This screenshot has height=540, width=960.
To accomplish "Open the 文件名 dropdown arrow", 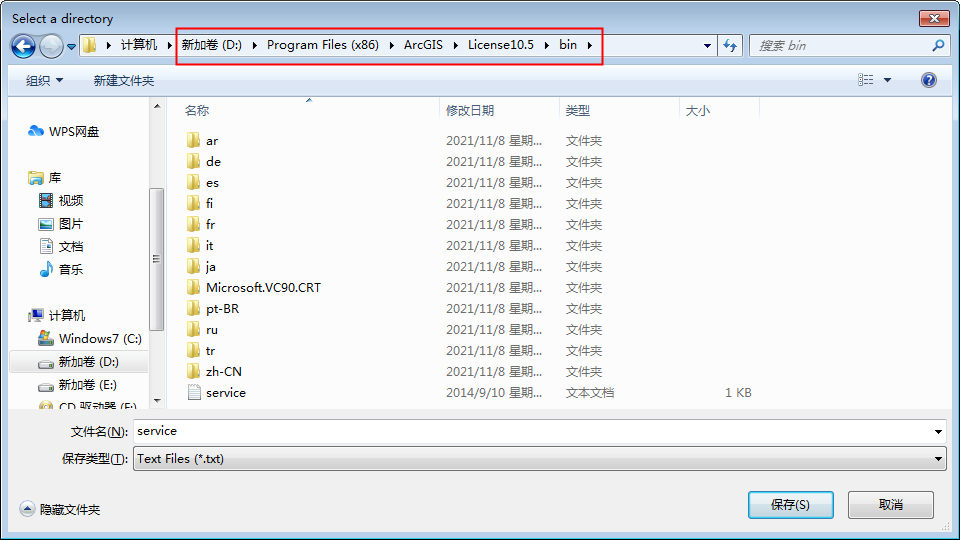I will pyautogui.click(x=938, y=432).
